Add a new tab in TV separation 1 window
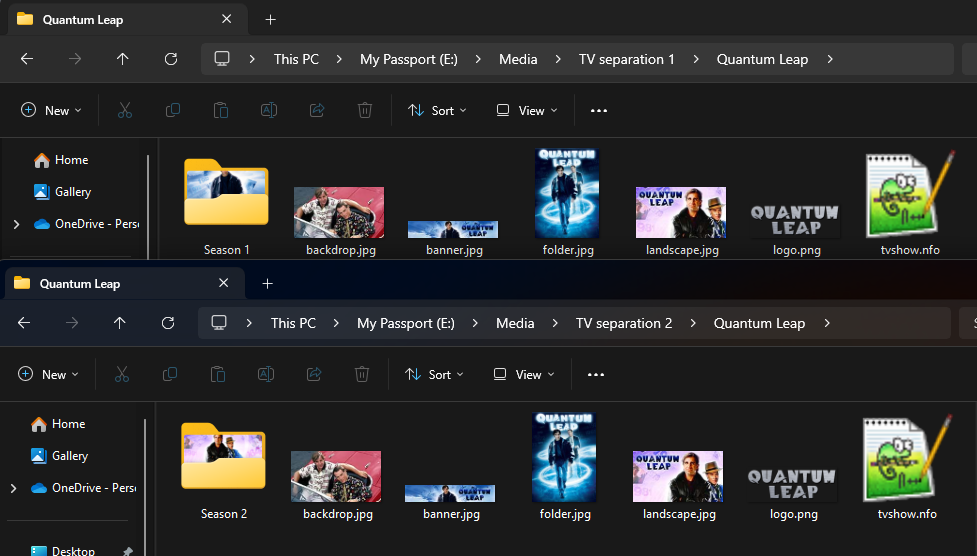This screenshot has height=556, width=977. click(x=270, y=19)
